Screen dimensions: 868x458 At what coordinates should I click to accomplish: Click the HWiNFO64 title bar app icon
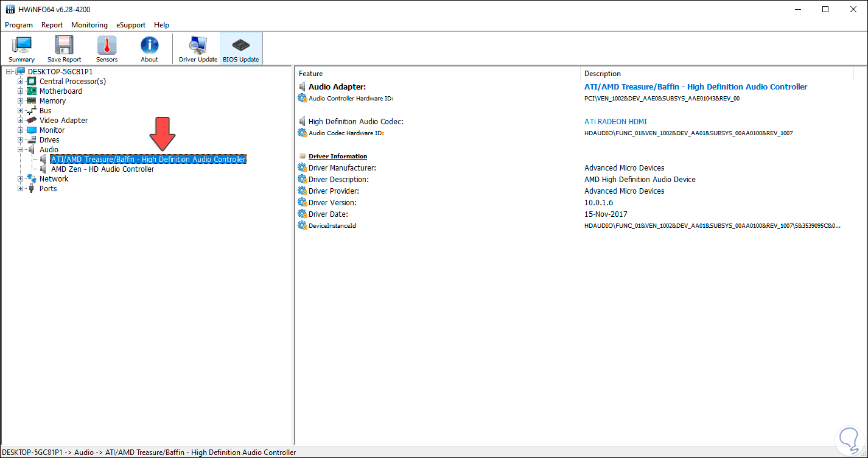tap(10, 9)
